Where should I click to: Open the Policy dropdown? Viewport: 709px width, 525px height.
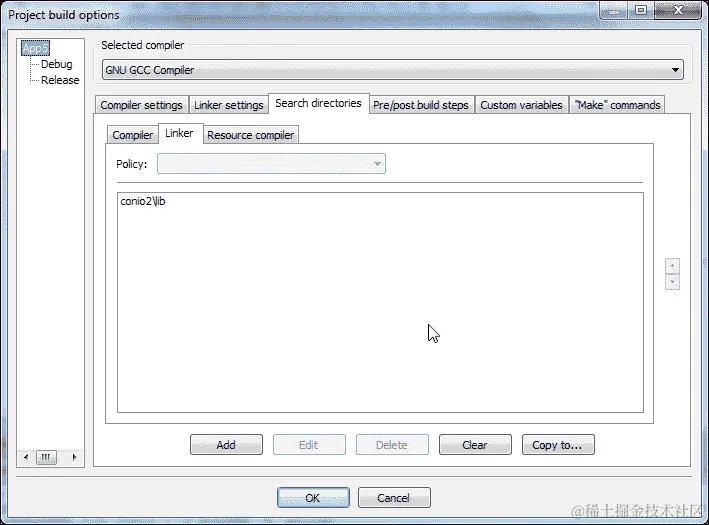pyautogui.click(x=271, y=164)
